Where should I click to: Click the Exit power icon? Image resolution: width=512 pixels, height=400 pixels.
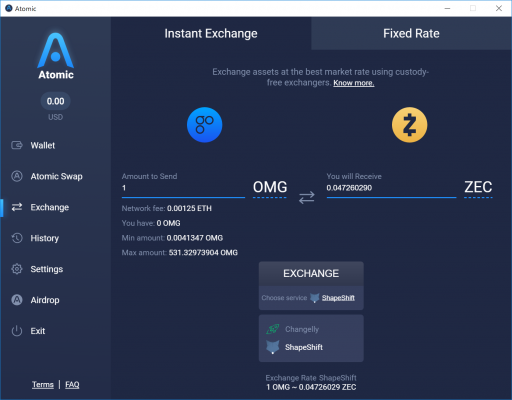(17, 331)
